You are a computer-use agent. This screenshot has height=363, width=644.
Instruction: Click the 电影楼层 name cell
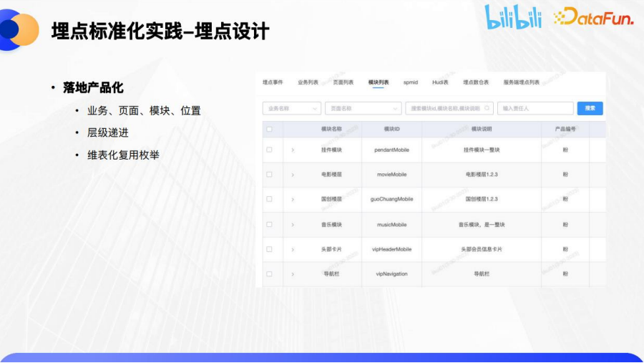(x=331, y=175)
